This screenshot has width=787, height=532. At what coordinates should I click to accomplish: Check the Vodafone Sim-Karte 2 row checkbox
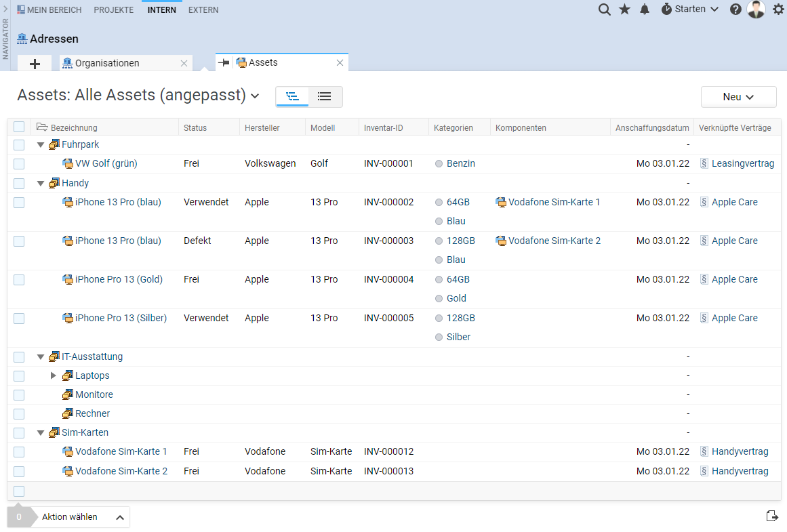pos(19,472)
